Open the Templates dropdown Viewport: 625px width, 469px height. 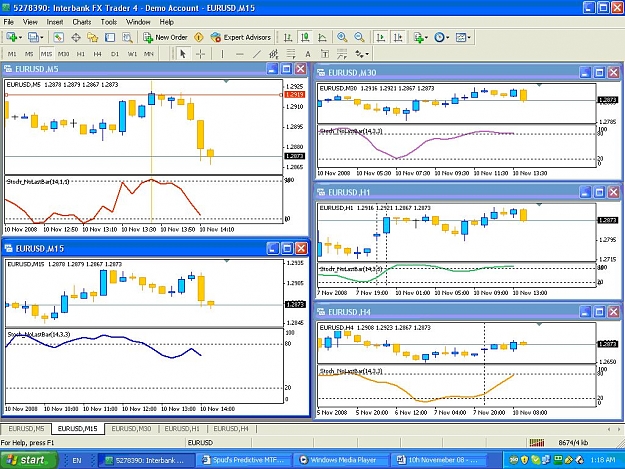(x=463, y=37)
